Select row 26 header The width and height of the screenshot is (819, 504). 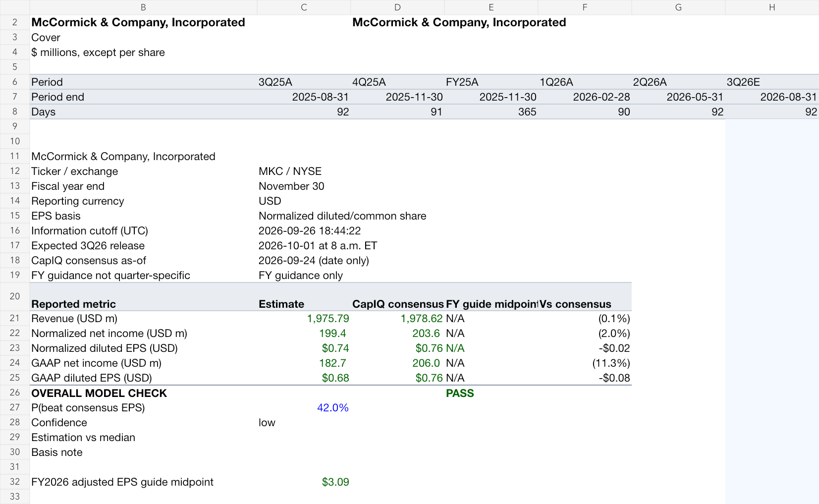(x=15, y=392)
